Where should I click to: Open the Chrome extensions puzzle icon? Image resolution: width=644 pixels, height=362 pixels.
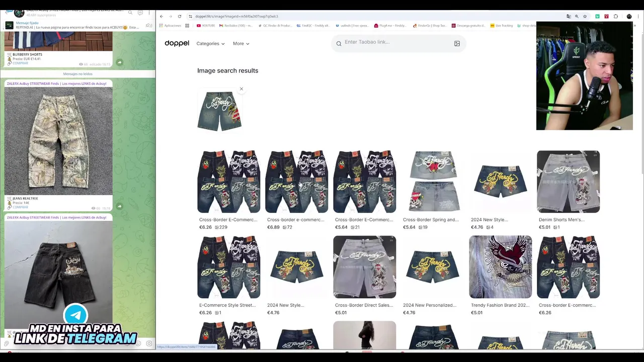click(x=615, y=17)
